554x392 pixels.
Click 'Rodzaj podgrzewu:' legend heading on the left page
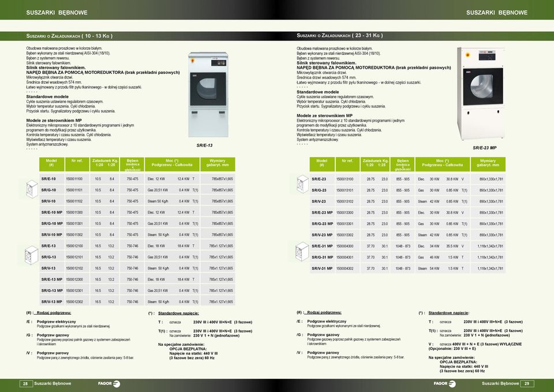(x=54, y=313)
